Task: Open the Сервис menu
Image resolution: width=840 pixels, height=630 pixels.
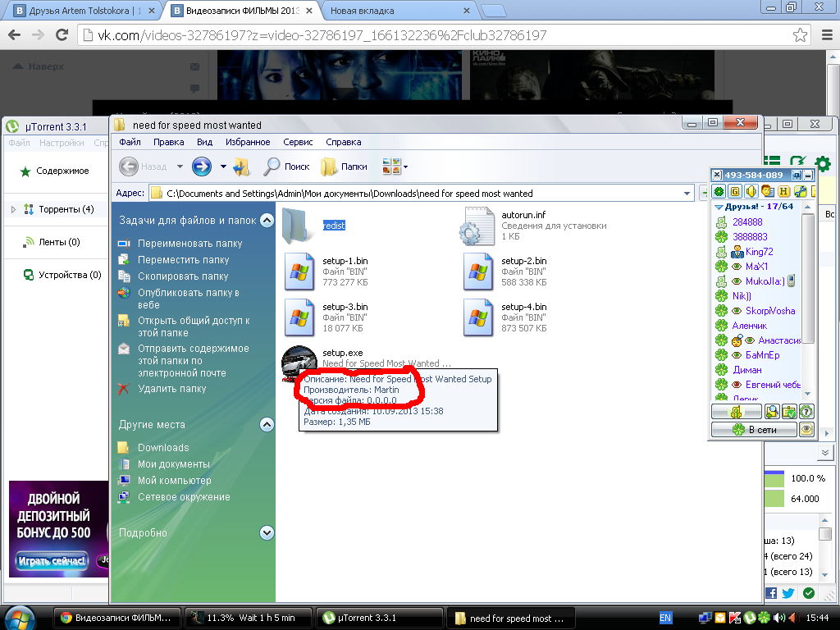Action: pos(298,142)
